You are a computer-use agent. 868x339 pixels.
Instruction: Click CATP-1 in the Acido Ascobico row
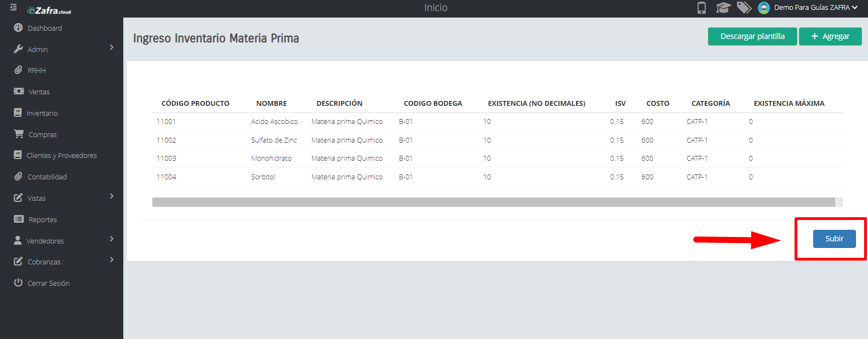point(697,122)
